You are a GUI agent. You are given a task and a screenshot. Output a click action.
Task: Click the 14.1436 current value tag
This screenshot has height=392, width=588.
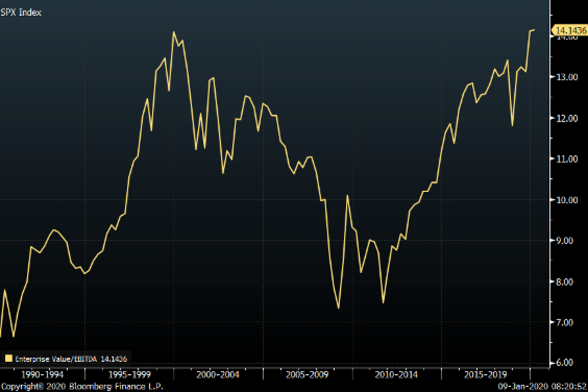tap(569, 30)
